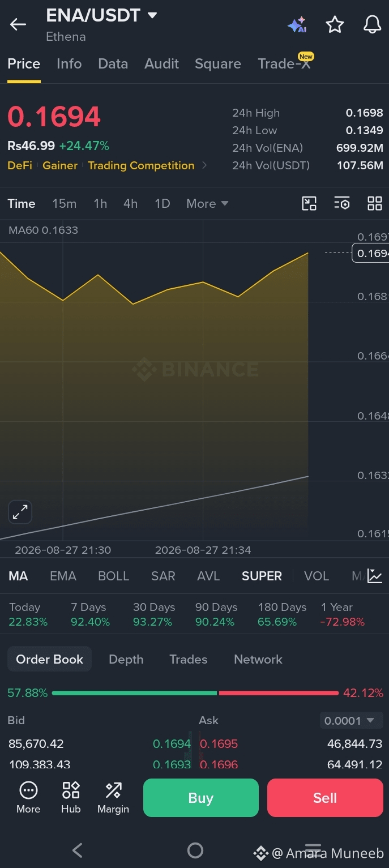Add ENA/USDT to favorites with star
Image resolution: width=389 pixels, height=868 pixels.
click(335, 24)
